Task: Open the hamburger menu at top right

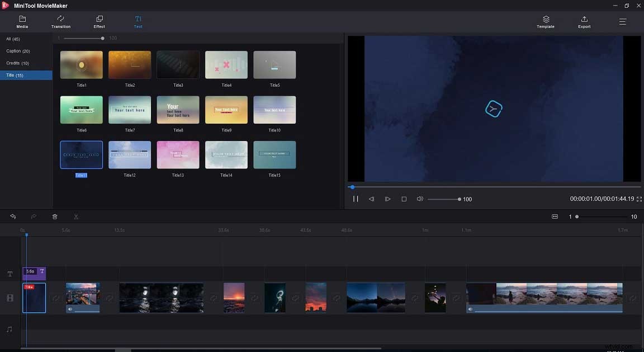Action: (x=623, y=22)
